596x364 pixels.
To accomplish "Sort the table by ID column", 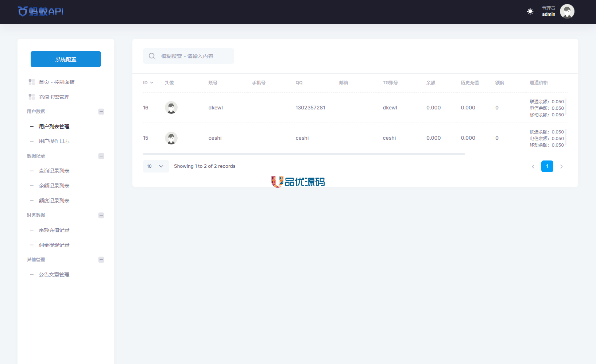I will 148,83.
